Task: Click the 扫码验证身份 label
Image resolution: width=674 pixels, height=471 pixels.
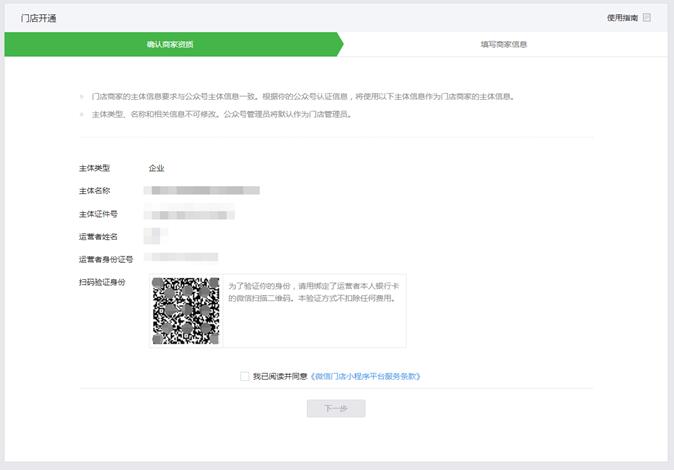Action: pos(102,282)
